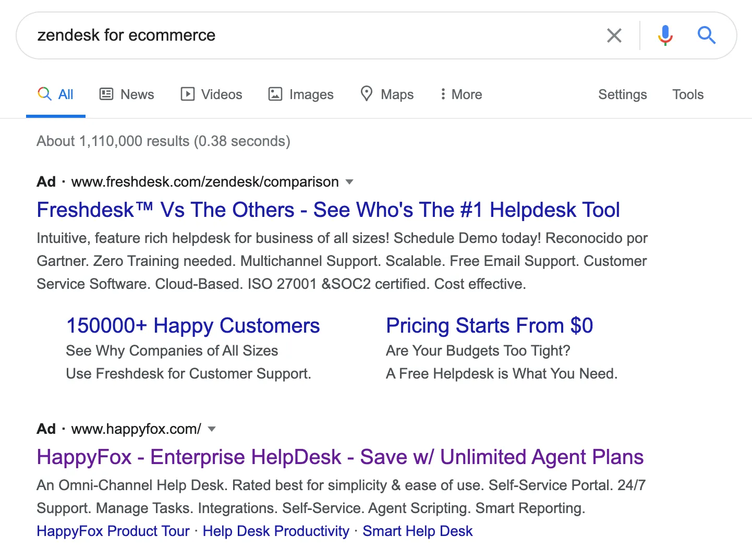Open the HappyFox ad info dropdown arrow

pos(212,429)
